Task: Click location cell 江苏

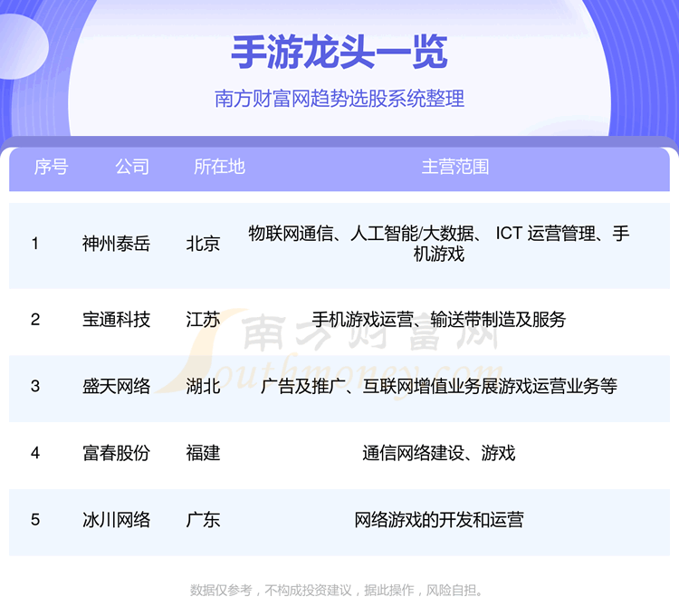Action: (203, 320)
